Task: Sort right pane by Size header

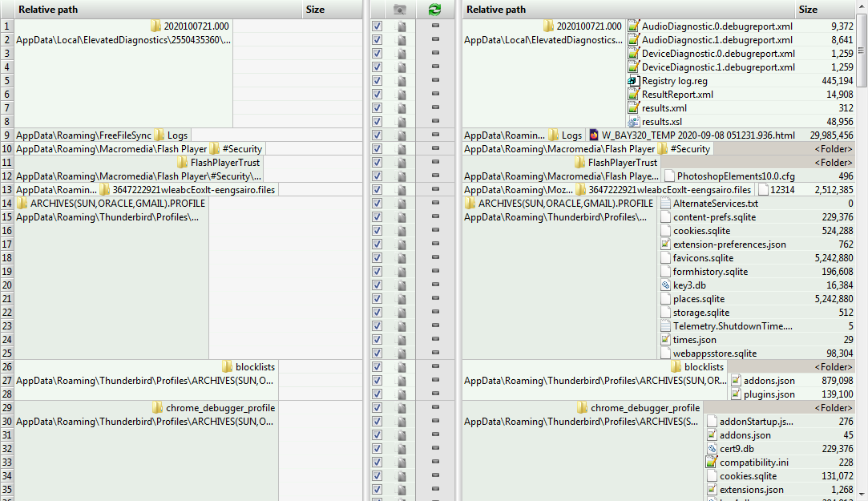Action: [825, 10]
